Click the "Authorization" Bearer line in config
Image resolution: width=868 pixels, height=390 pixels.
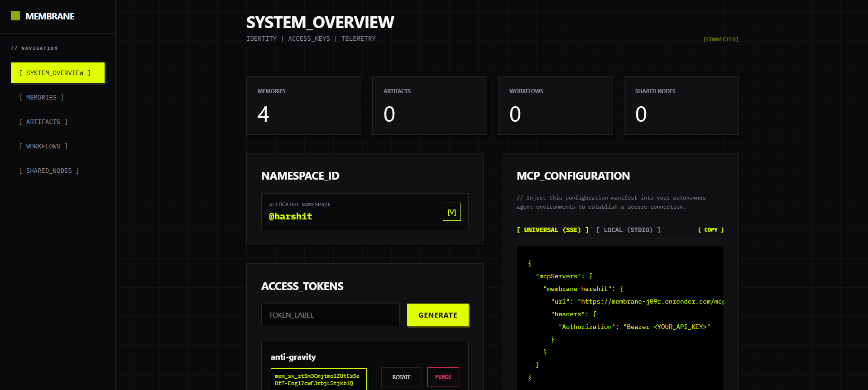[x=634, y=327]
